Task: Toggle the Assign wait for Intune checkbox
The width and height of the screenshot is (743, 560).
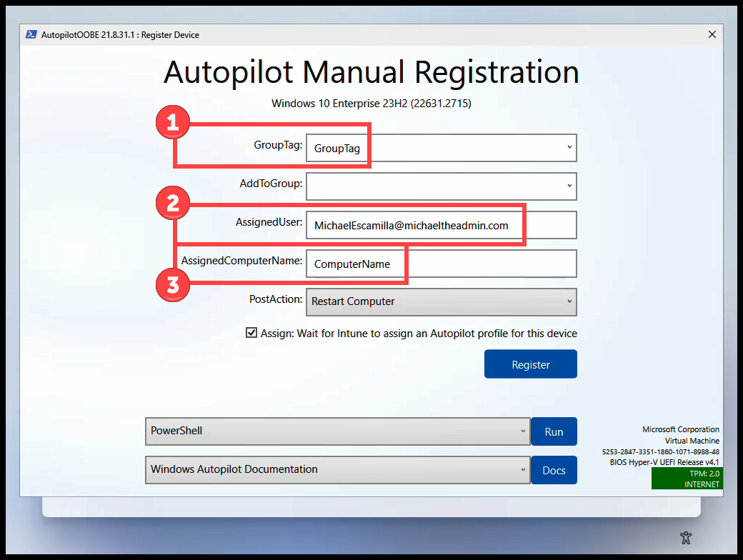Action: [x=251, y=333]
